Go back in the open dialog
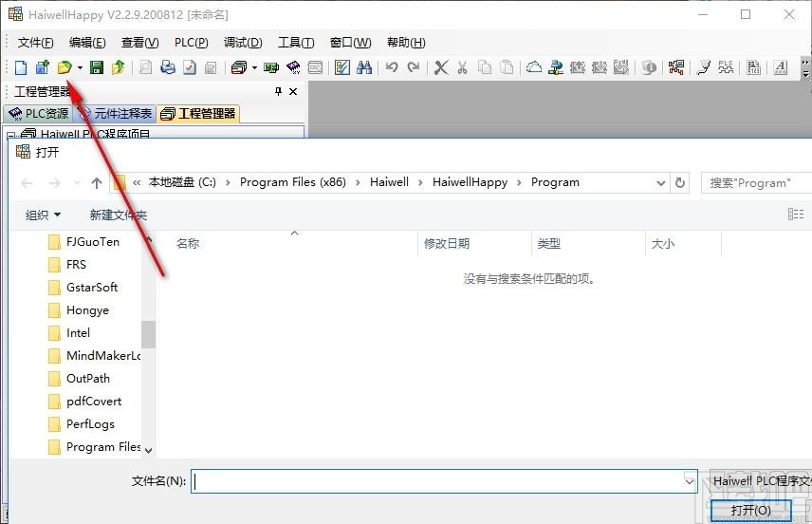The height and width of the screenshot is (524, 812). coord(27,183)
